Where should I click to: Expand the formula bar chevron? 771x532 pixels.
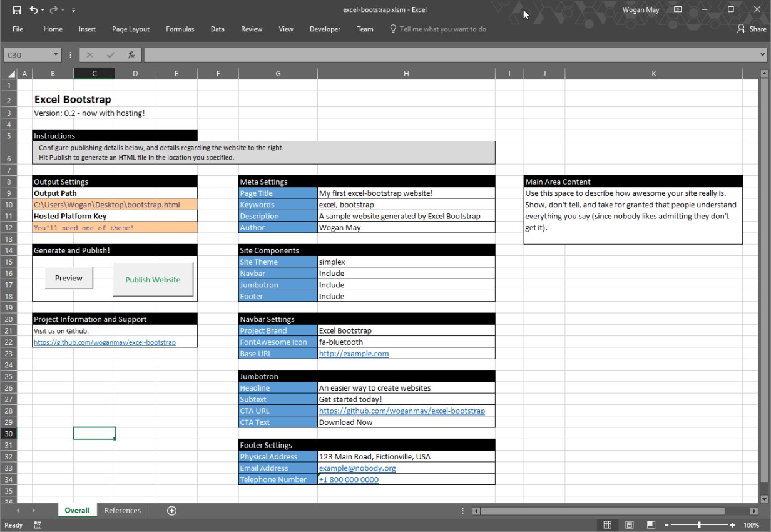tap(762, 55)
